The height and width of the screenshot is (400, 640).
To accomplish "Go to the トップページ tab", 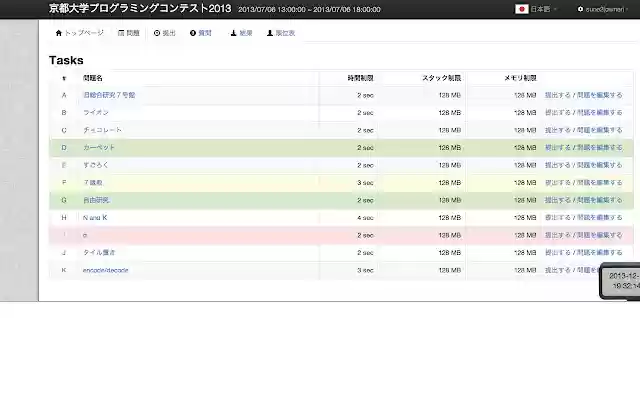I will (80, 33).
